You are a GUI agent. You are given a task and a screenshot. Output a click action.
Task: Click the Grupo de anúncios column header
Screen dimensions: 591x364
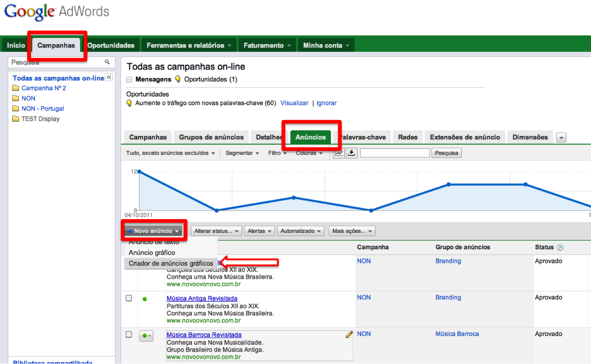pyautogui.click(x=463, y=247)
